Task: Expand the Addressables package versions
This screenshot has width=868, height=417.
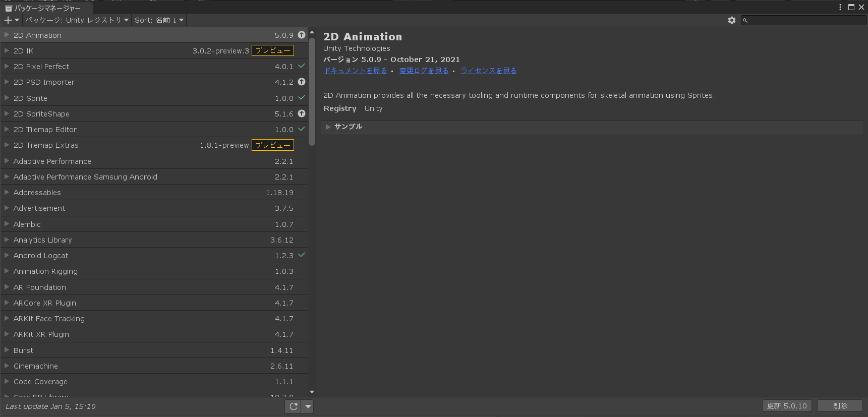Action: [x=7, y=192]
